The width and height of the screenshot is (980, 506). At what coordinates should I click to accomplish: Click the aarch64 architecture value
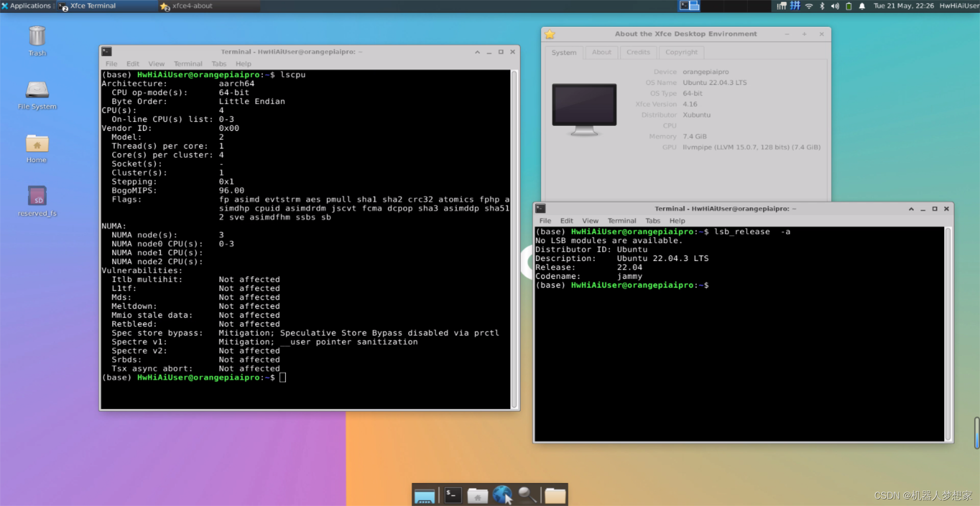point(236,83)
